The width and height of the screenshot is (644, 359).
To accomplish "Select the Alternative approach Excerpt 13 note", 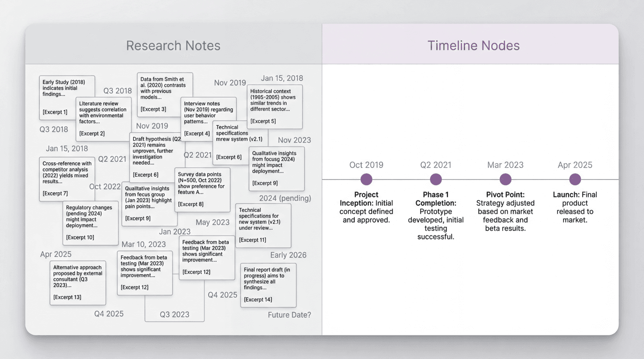I will point(78,282).
